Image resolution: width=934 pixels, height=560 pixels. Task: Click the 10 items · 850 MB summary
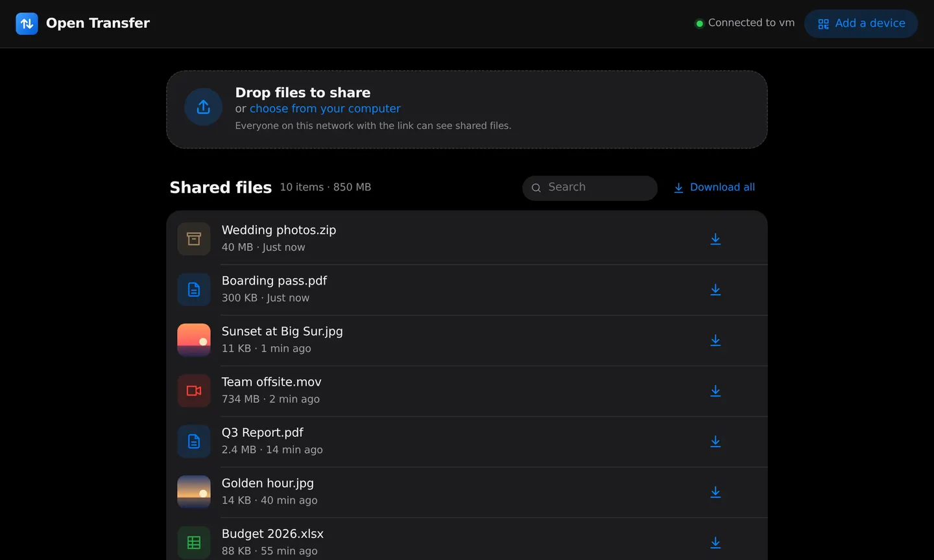(326, 187)
